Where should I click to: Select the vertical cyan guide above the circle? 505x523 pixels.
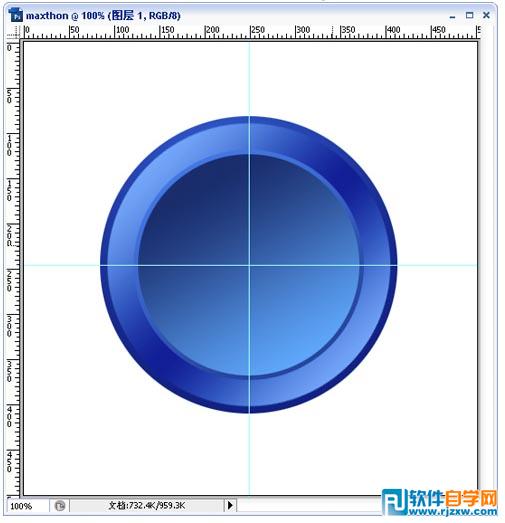click(x=249, y=79)
